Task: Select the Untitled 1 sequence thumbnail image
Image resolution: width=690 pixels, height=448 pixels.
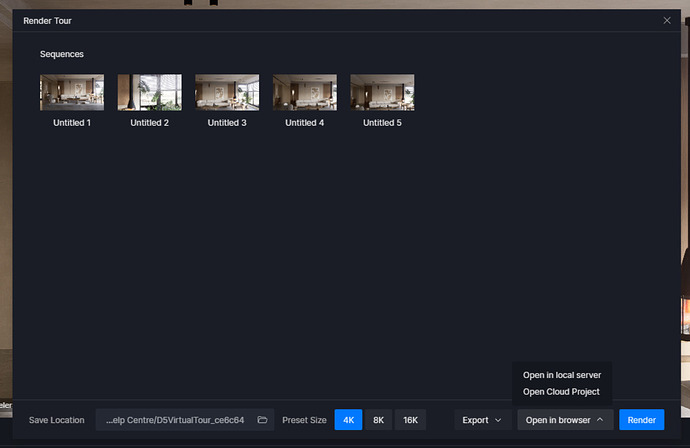Action: [x=72, y=92]
